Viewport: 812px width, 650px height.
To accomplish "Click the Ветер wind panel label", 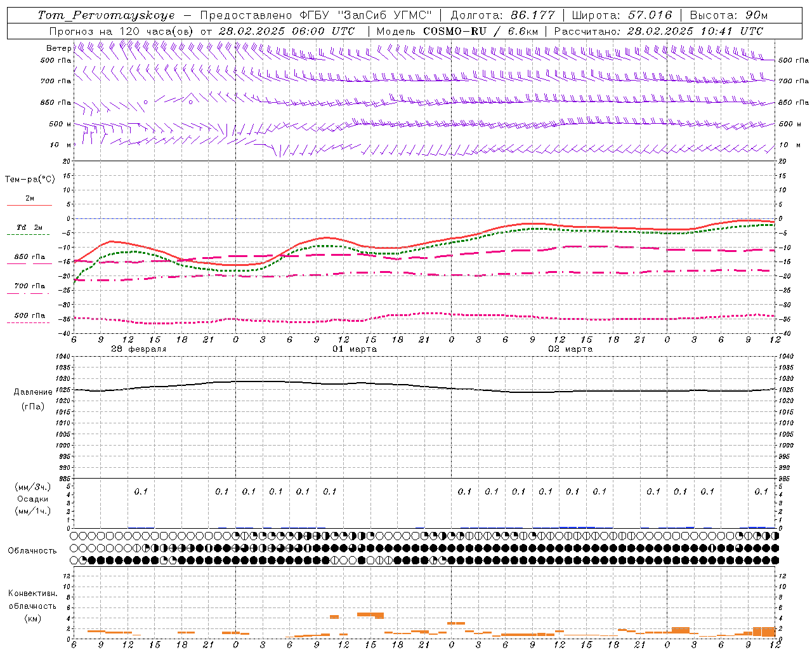I will point(58,48).
